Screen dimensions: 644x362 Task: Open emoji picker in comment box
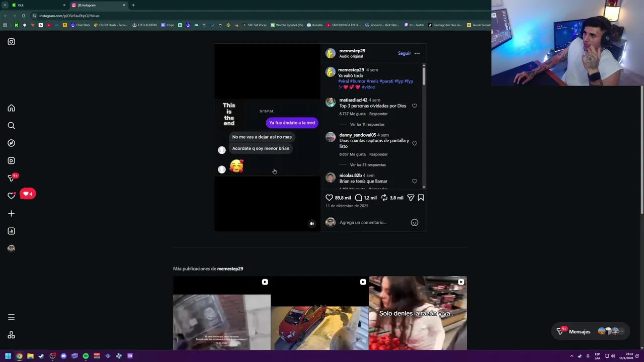[x=415, y=222]
